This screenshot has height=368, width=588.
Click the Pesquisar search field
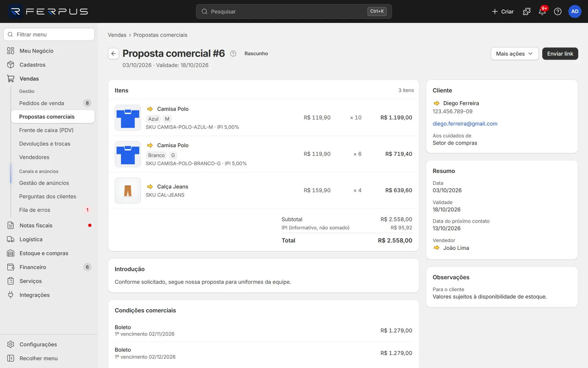[x=294, y=11]
